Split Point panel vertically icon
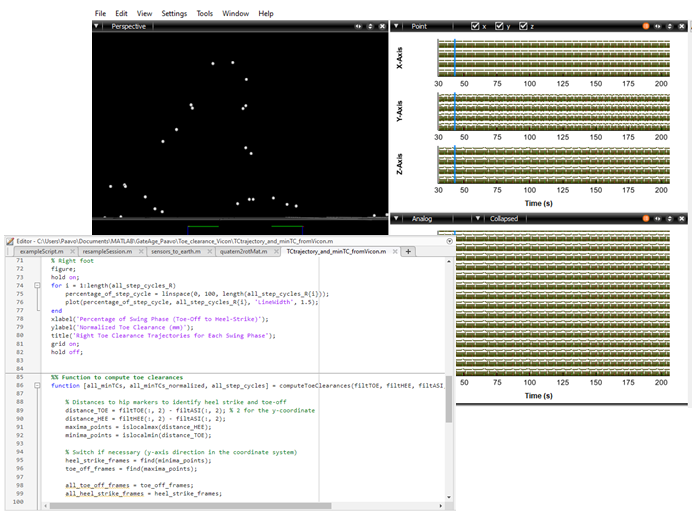The height and width of the screenshot is (516, 698). click(x=670, y=26)
